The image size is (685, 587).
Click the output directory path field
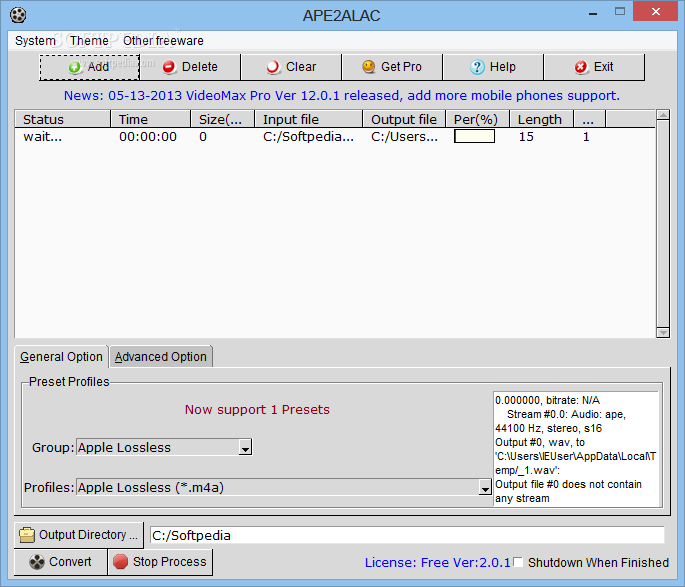tap(407, 535)
